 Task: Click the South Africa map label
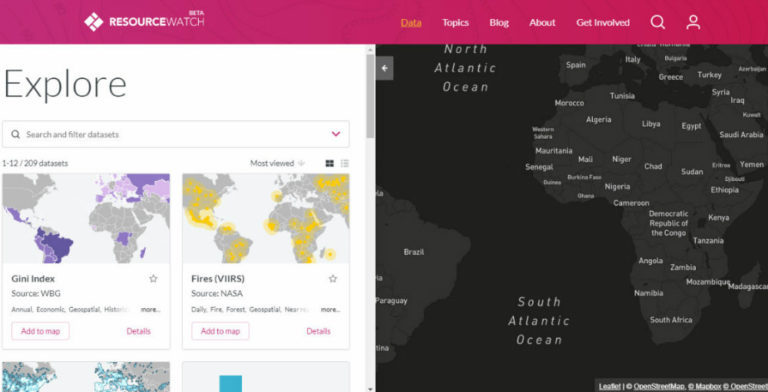671,320
